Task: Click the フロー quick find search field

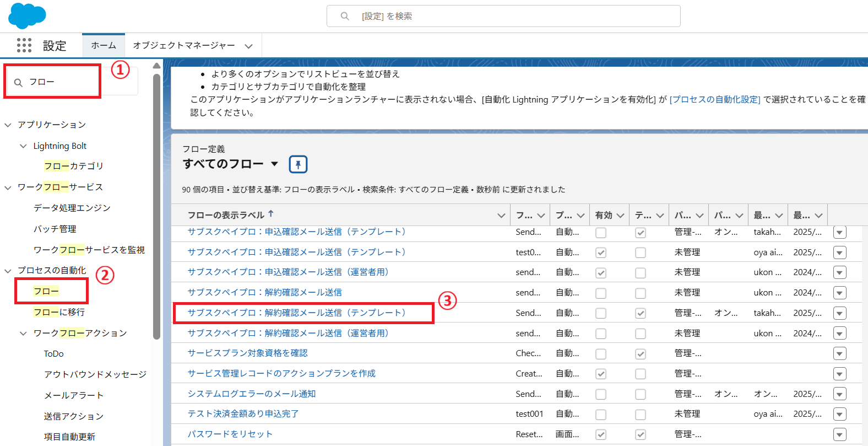Action: pos(61,82)
